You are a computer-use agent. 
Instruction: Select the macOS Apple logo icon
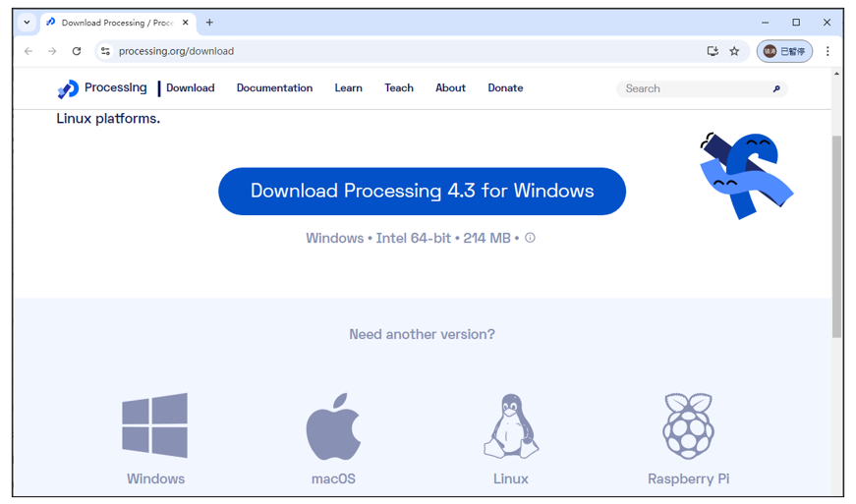(333, 426)
